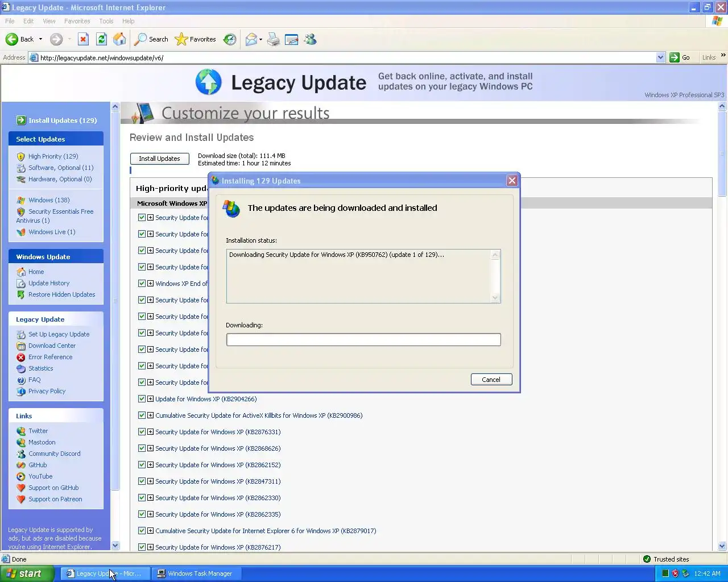The image size is (728, 582).
Task: Click the Support on Patreon heart icon
Action: [21, 499]
